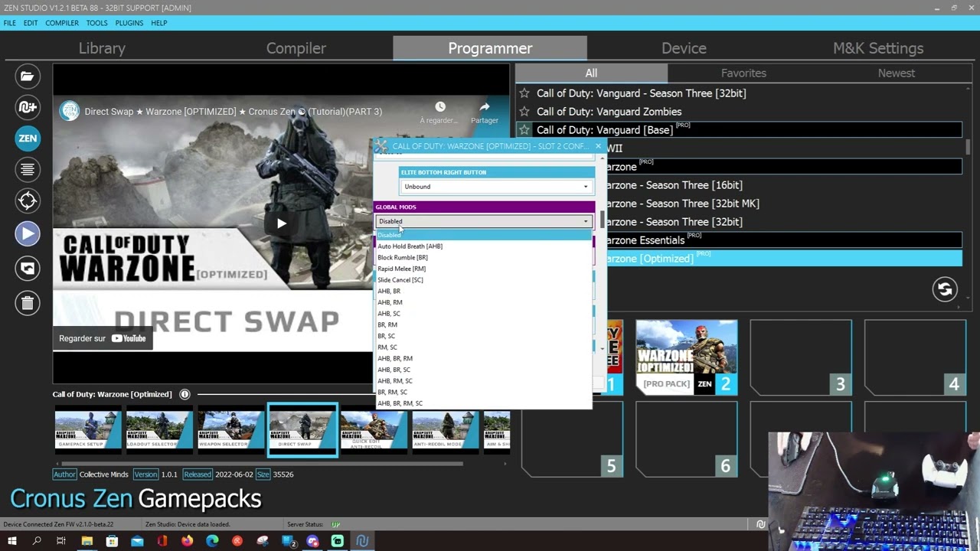Show the Favorites gamepack list
This screenshot has height=551, width=980.
pos(743,73)
